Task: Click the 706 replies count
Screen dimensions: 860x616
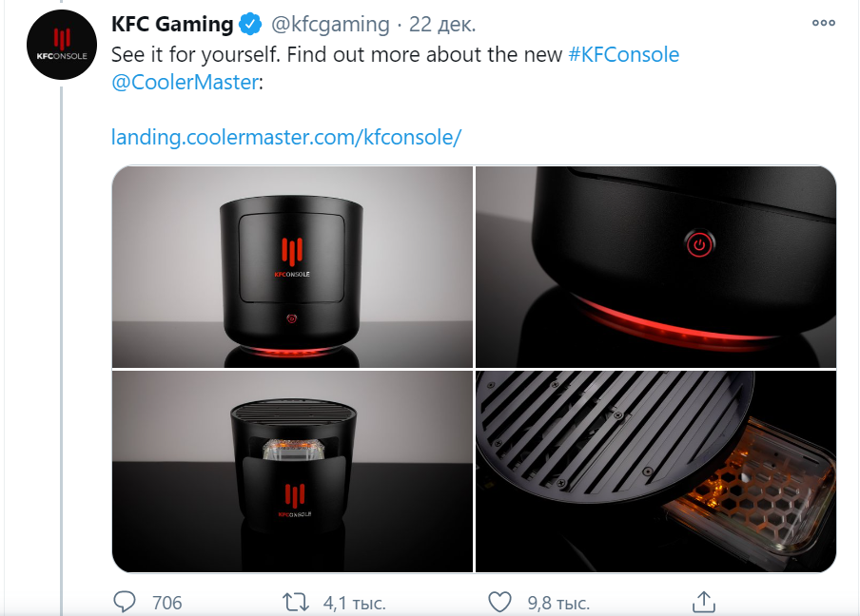Action: 166,602
